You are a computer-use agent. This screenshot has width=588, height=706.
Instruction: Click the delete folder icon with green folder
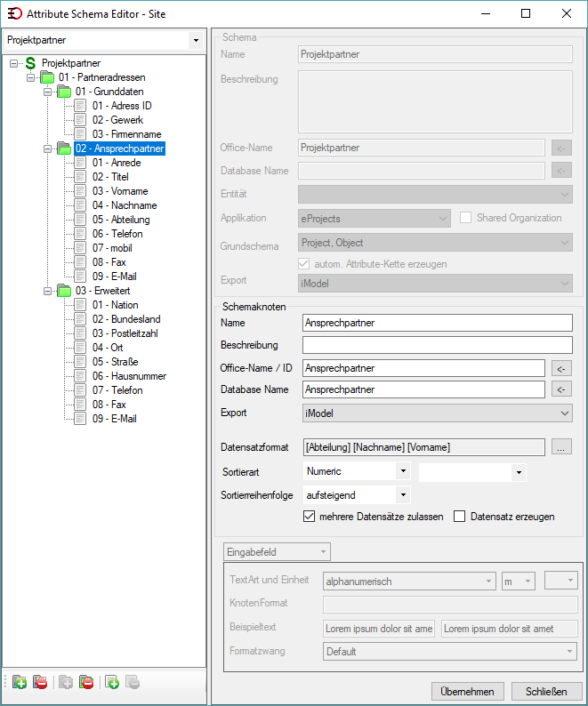86,682
